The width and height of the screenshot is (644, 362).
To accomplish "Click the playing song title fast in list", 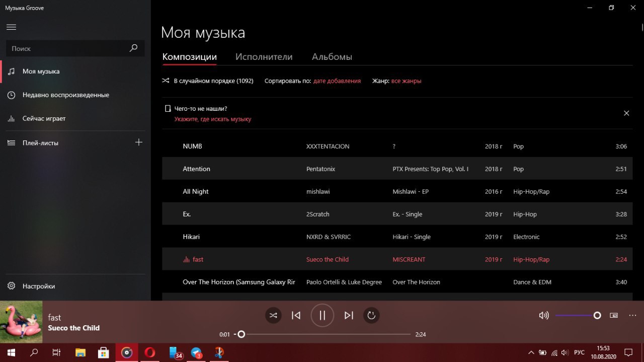I will tap(198, 259).
